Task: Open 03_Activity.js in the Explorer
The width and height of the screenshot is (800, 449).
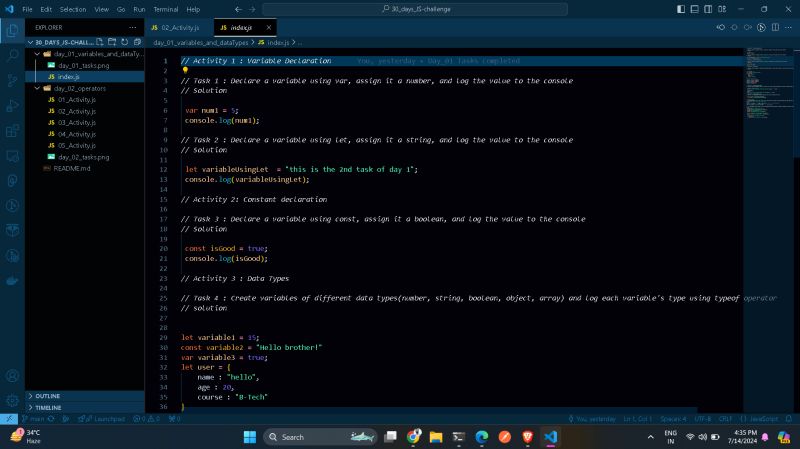Action: pos(77,122)
